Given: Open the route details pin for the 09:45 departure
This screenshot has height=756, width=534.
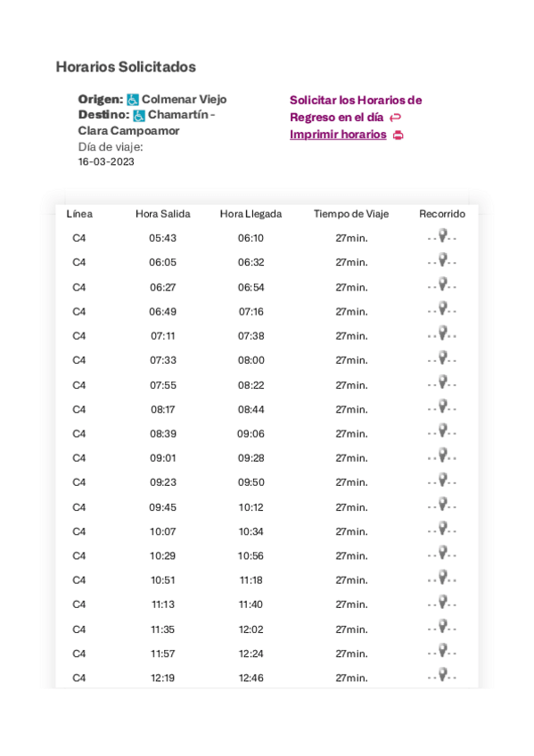Looking at the screenshot, I should pyautogui.click(x=443, y=504).
